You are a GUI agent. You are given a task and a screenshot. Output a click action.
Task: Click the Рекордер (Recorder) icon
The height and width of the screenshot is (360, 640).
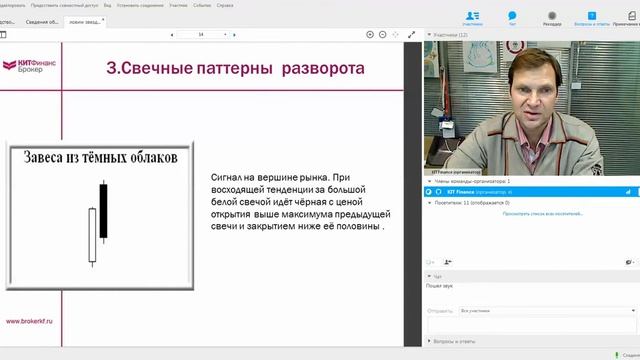(552, 18)
